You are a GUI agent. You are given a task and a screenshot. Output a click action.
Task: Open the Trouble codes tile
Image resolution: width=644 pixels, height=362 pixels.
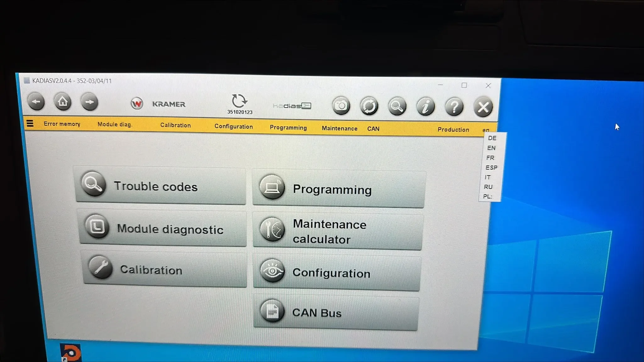[161, 186]
